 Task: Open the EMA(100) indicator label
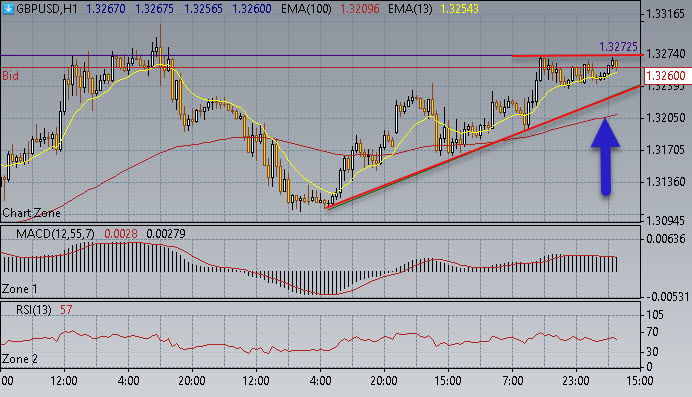pyautogui.click(x=306, y=9)
